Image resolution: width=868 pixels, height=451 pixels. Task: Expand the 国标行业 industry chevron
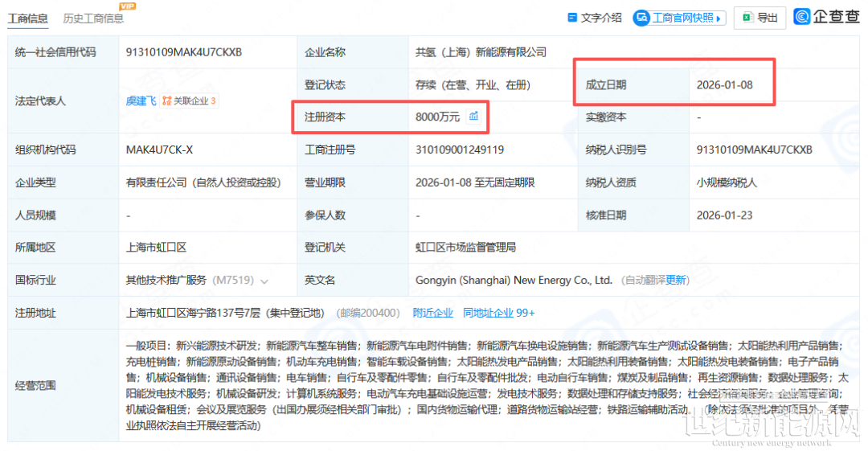264,281
